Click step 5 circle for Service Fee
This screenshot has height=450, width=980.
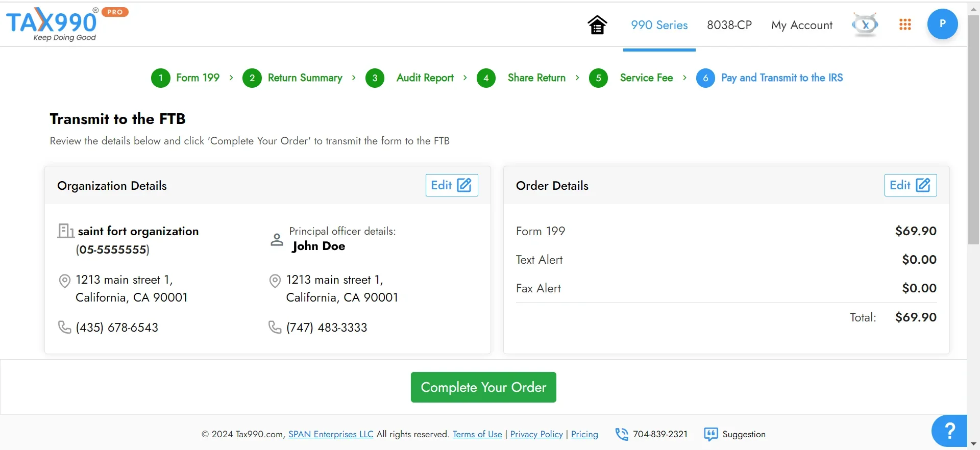[599, 78]
